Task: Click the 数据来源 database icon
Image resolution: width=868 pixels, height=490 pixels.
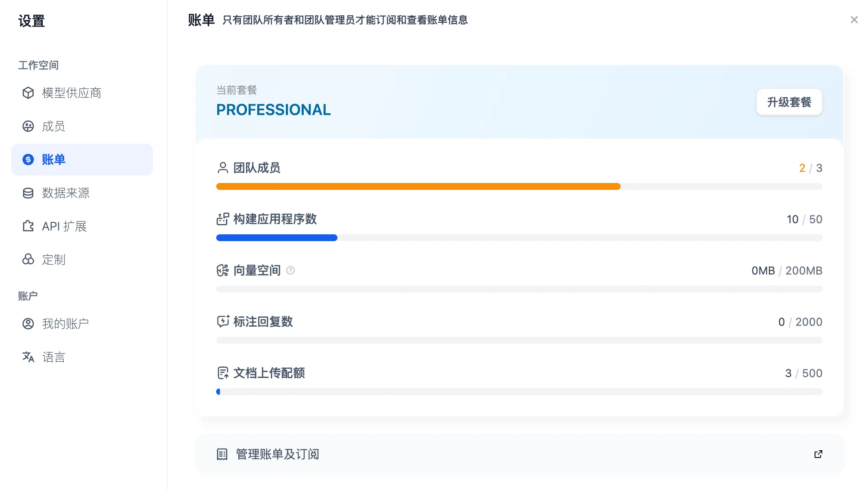Action: tap(28, 193)
